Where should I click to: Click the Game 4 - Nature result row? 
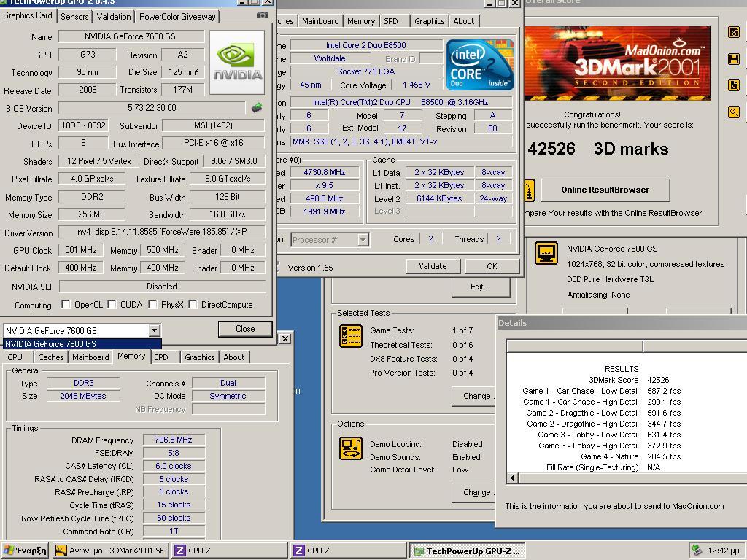[x=631, y=456]
